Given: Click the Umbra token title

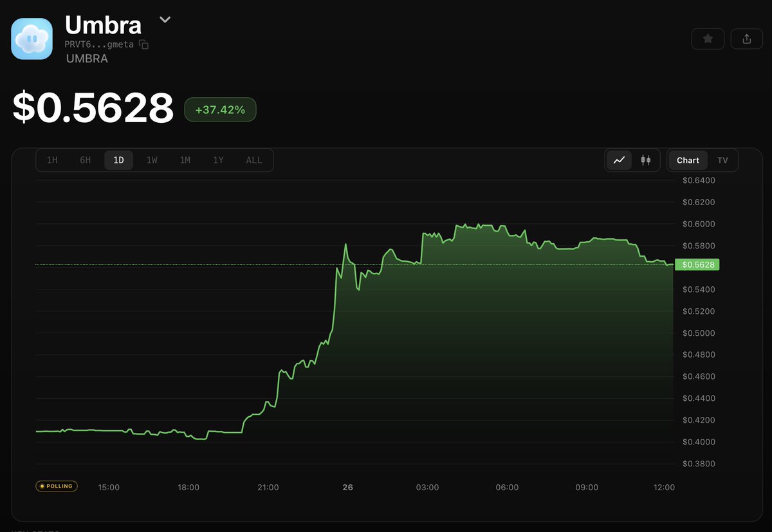Looking at the screenshot, I should click(x=103, y=24).
